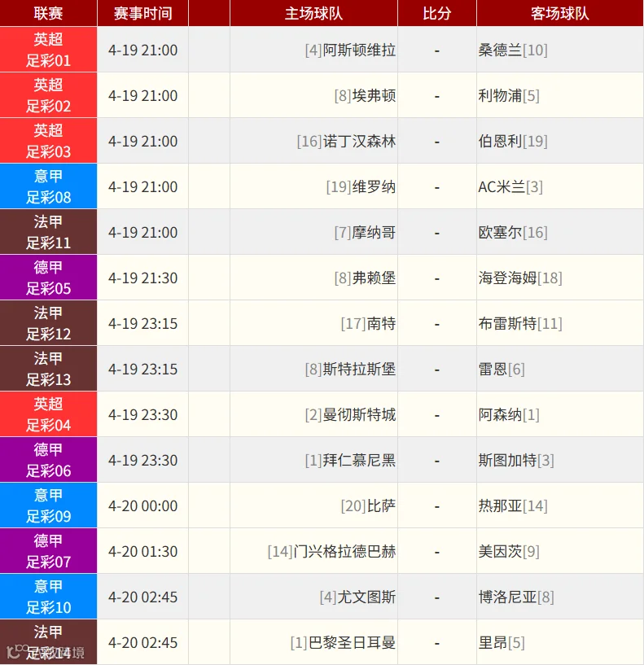The width and height of the screenshot is (644, 665).
Task: Select the 英超 足彩03 league cell
Action: 48,141
